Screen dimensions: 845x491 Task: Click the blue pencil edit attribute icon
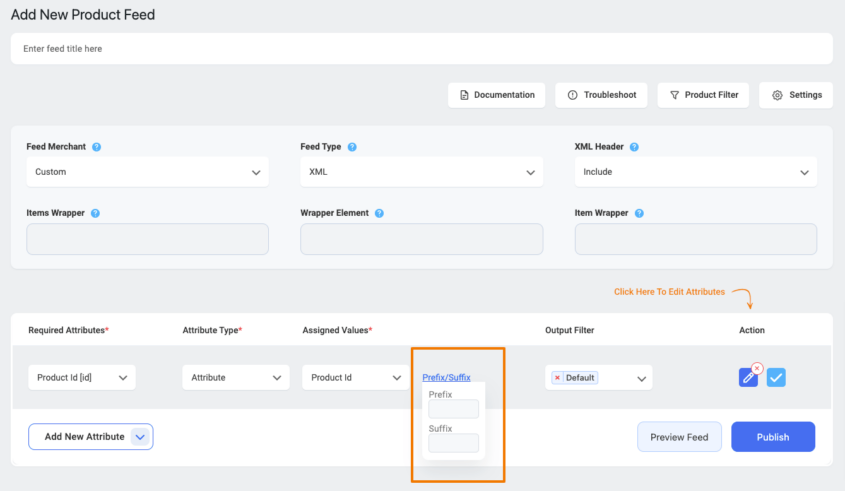[x=748, y=378]
